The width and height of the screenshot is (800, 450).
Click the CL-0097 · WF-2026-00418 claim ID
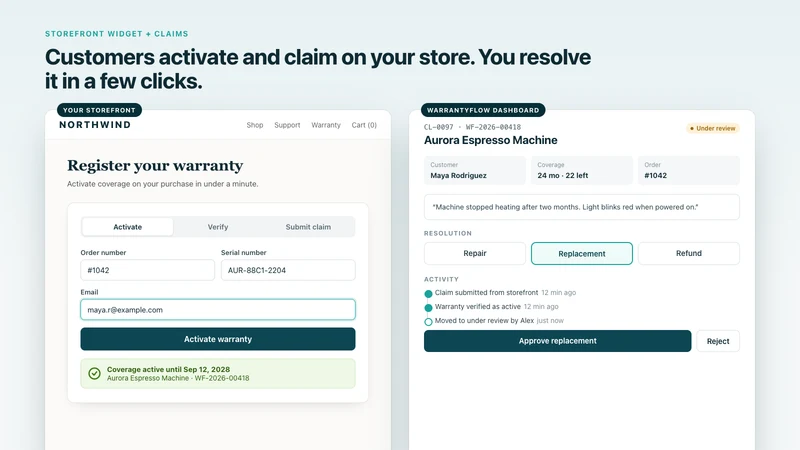click(x=472, y=127)
